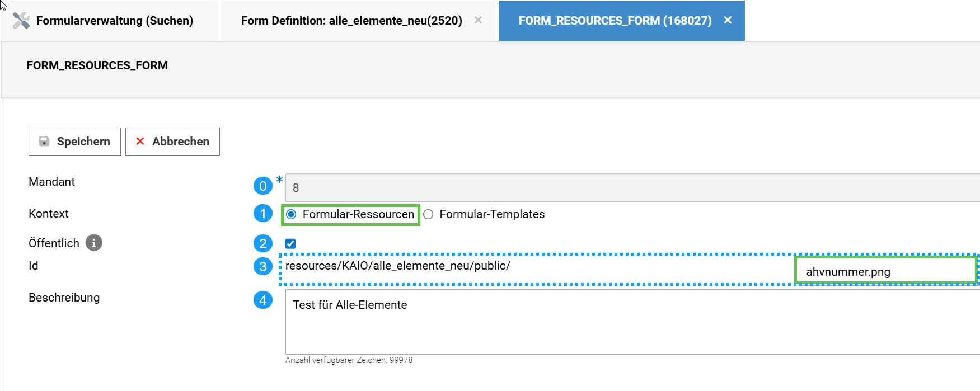Screen dimensions: 980x391
Task: Click the ahvnummer.png filename input field
Action: pyautogui.click(x=885, y=272)
